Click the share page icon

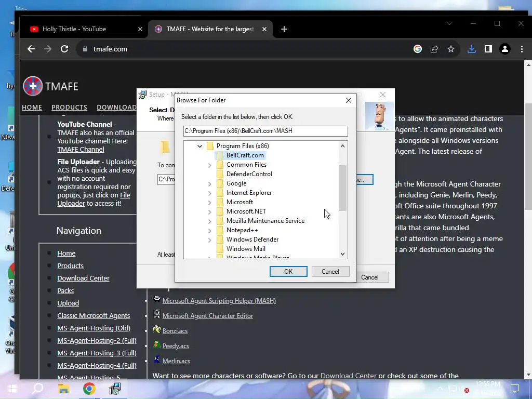click(434, 49)
